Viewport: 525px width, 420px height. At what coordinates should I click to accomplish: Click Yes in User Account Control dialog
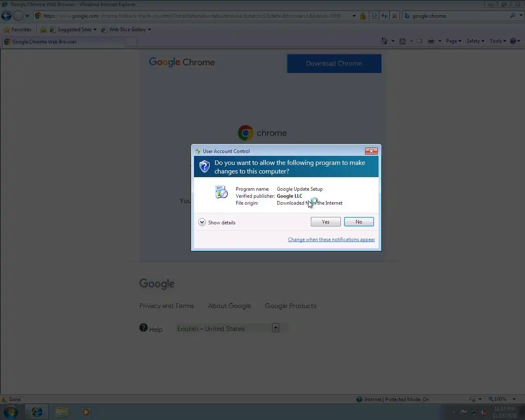pos(326,222)
